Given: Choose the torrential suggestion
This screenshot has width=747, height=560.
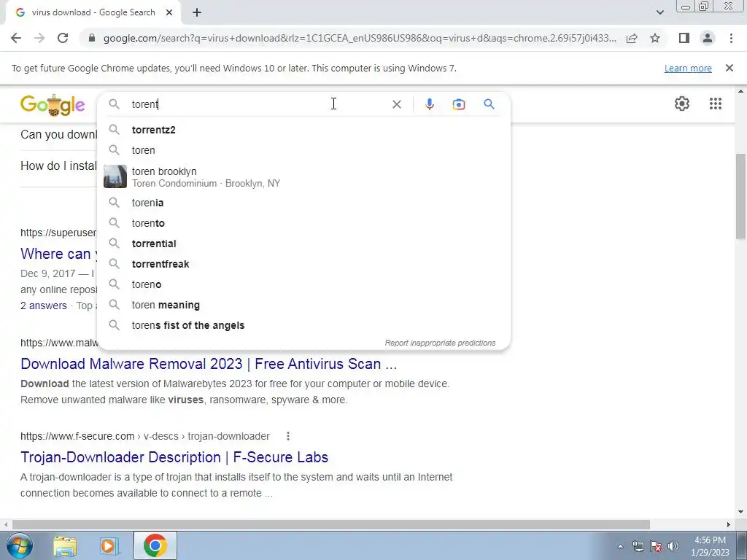Looking at the screenshot, I should point(303,244).
